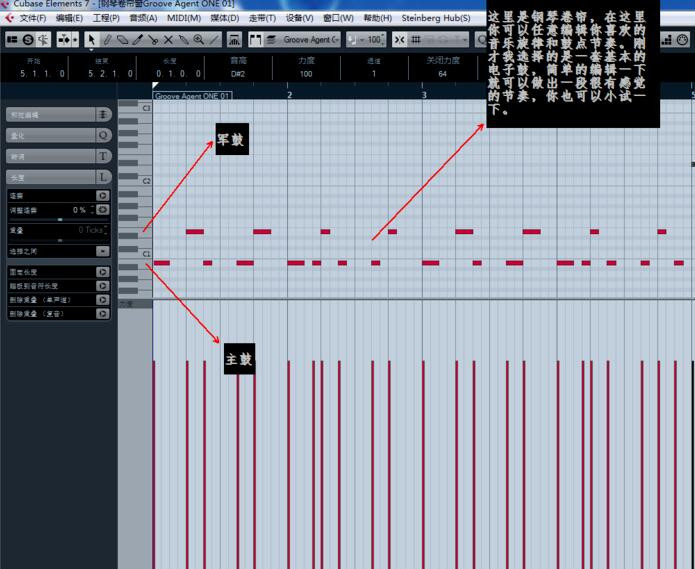Select the Line drawing tool

pos(214,39)
